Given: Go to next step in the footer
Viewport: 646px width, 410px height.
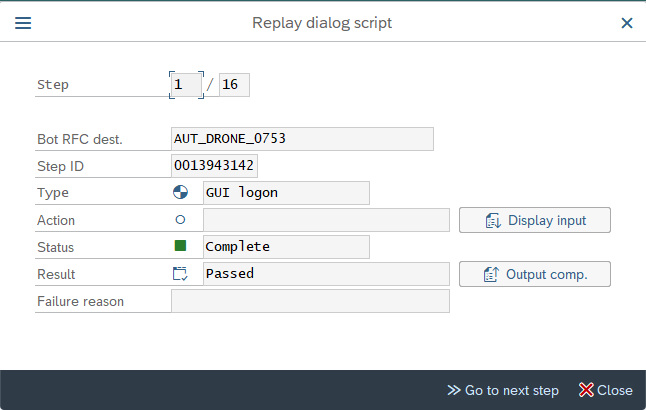Looking at the screenshot, I should [503, 390].
